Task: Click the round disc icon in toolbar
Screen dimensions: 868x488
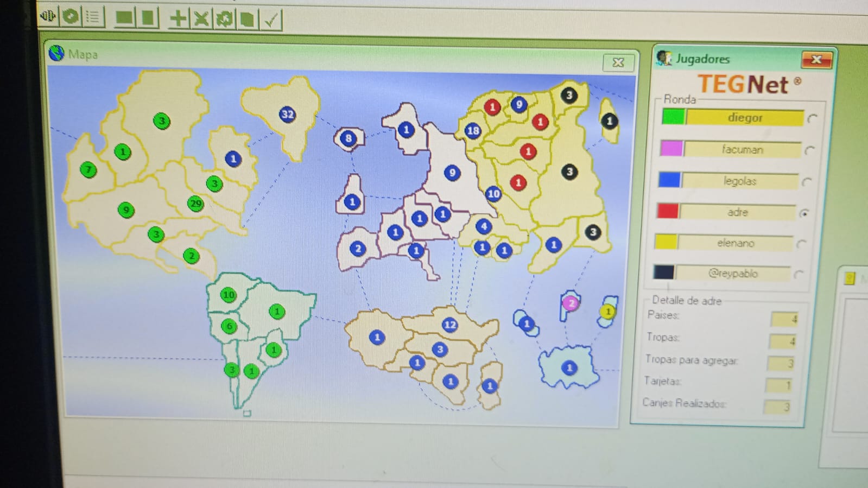Action: click(71, 16)
